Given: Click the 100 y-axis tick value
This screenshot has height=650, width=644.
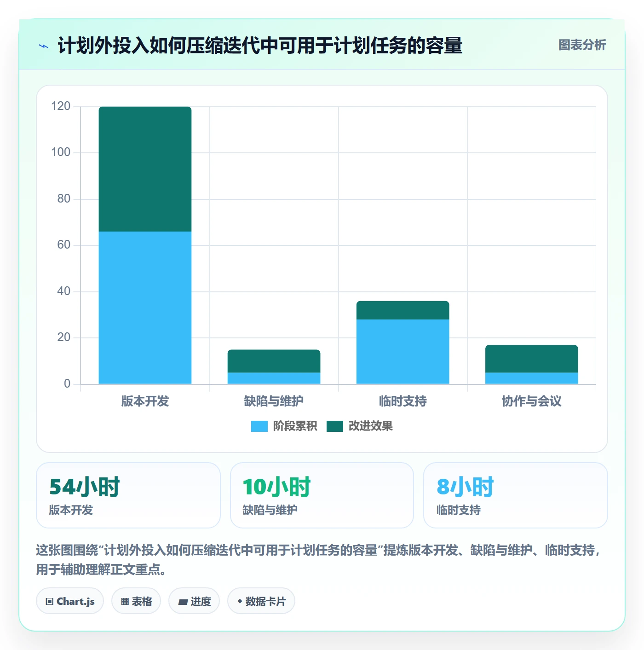Looking at the screenshot, I should (x=61, y=152).
